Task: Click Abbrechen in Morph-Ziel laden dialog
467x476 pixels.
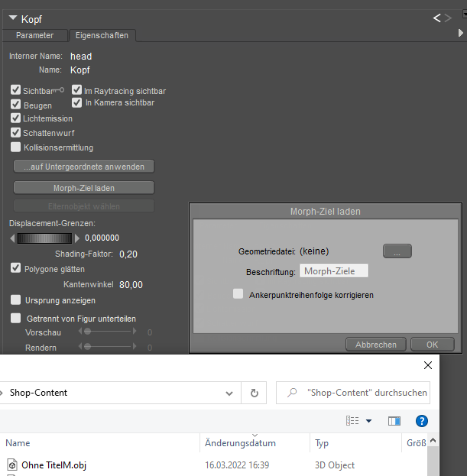Action: [x=375, y=345]
